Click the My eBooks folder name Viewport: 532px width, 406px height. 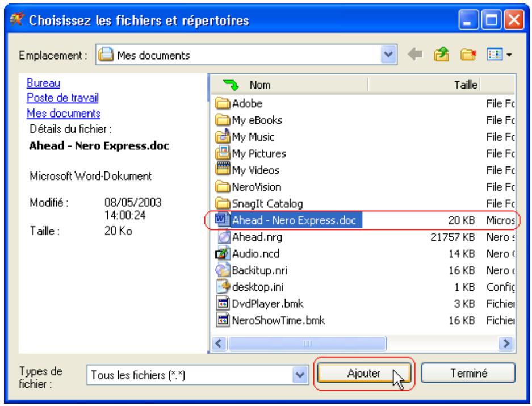[257, 120]
